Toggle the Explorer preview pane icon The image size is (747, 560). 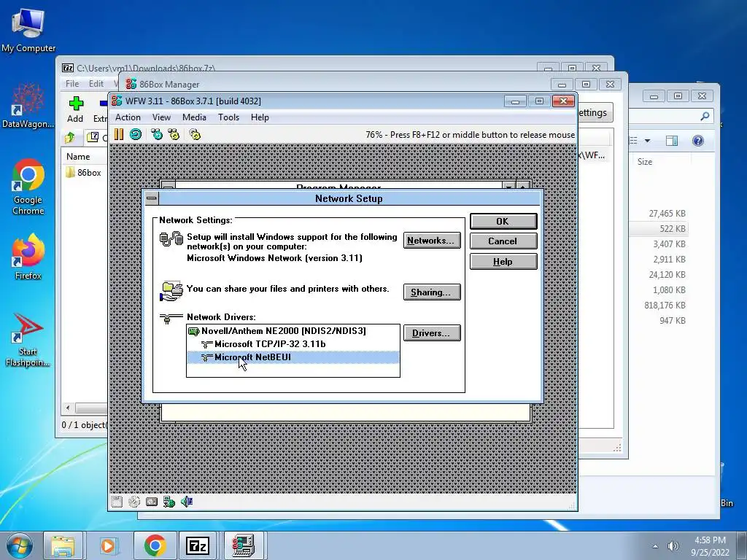tap(672, 141)
